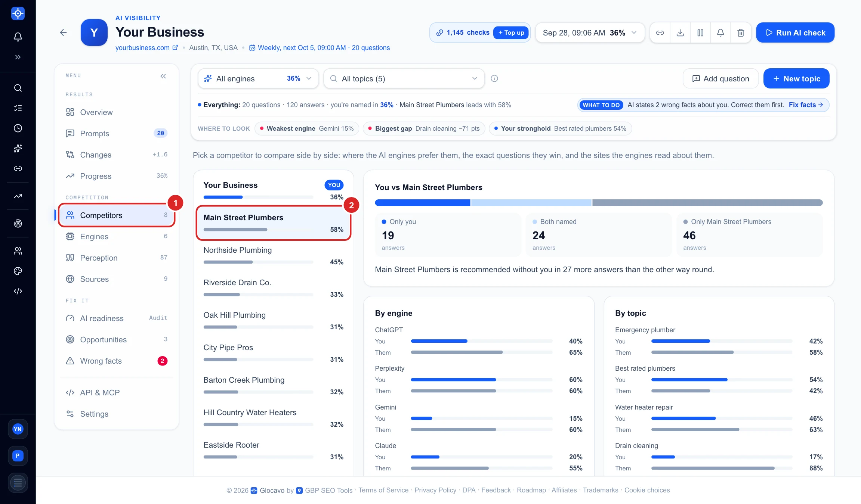Screen dimensions: 861x504
Task: Click Main Street Plumbers 58% progress bar
Action: pyautogui.click(x=258, y=230)
